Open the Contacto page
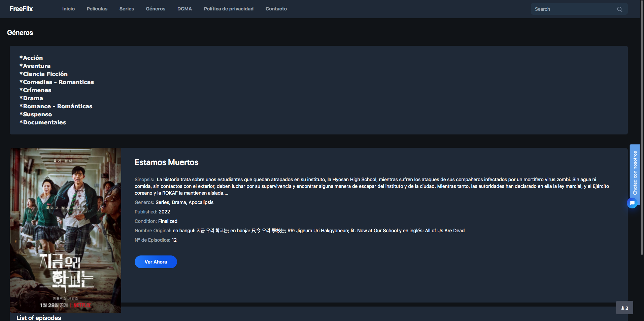644x321 pixels. click(276, 9)
